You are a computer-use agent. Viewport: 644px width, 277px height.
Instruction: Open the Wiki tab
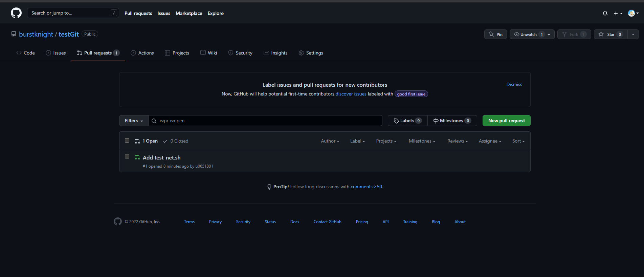tap(209, 53)
